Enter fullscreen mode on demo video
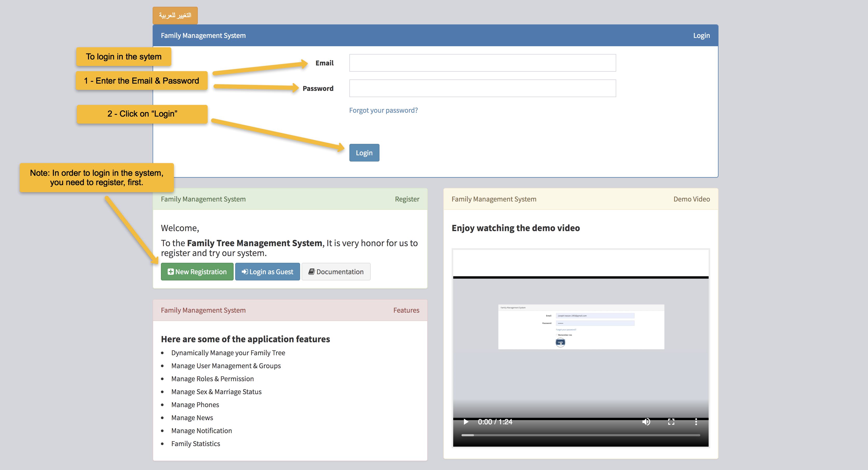The width and height of the screenshot is (868, 470). [671, 422]
